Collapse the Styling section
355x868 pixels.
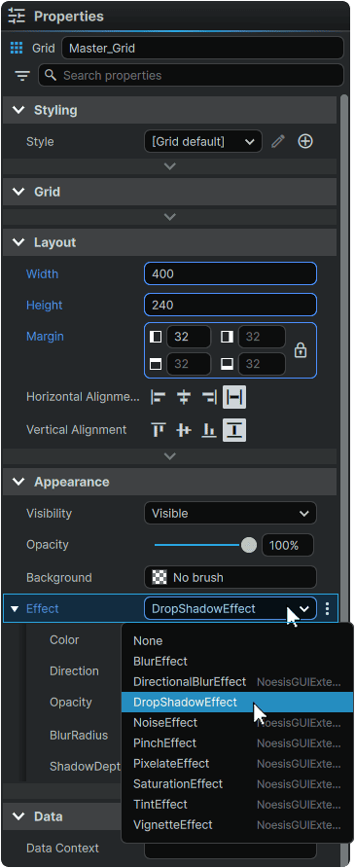pos(18,110)
